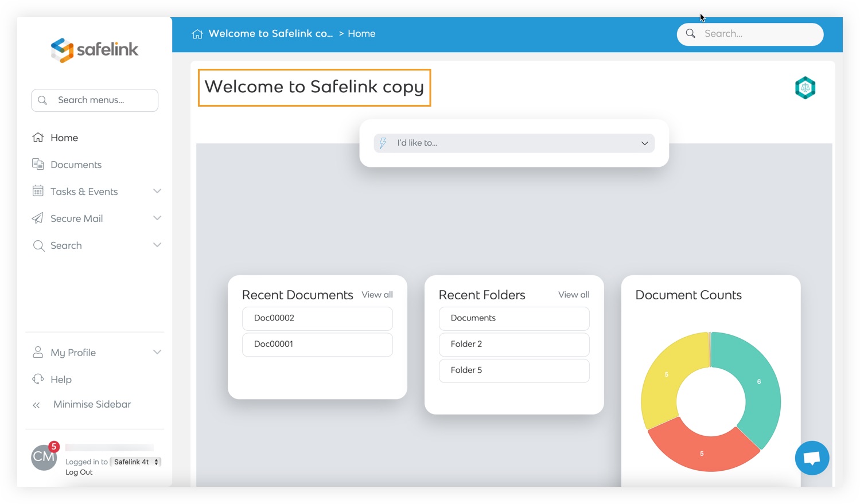Screen dimensions: 860x504
Task: Click the Minimise Sidebar double-arrow icon
Action: 36,405
